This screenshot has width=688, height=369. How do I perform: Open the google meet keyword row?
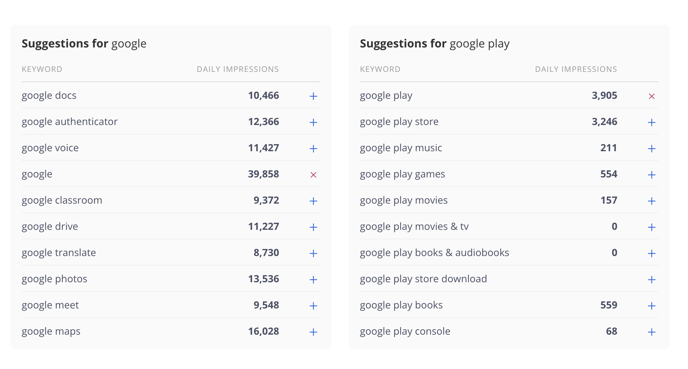171,305
